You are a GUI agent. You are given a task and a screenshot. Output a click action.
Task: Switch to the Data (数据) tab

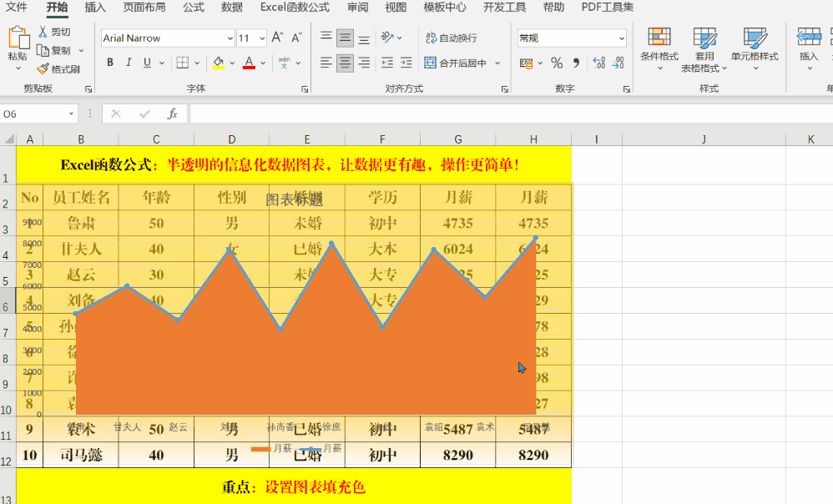[232, 8]
